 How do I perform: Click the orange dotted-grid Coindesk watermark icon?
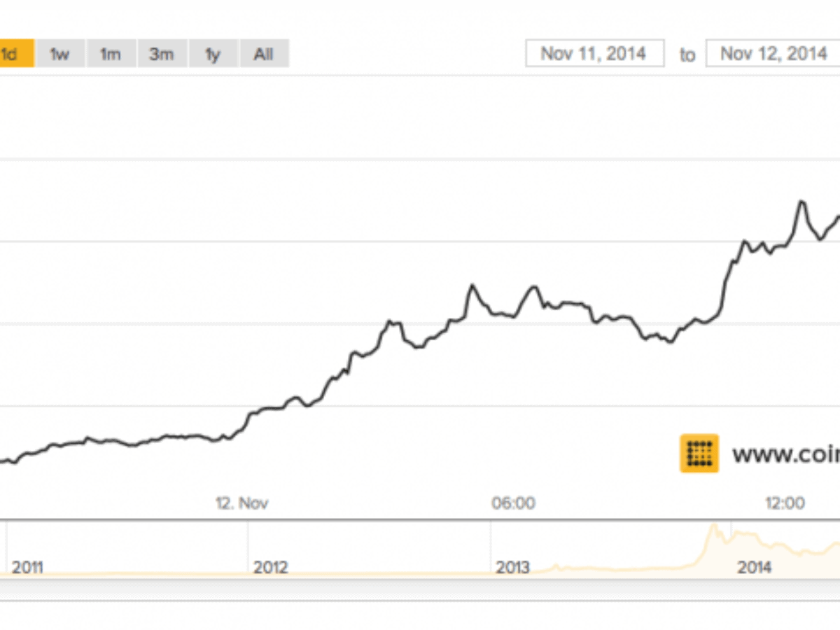[x=698, y=453]
